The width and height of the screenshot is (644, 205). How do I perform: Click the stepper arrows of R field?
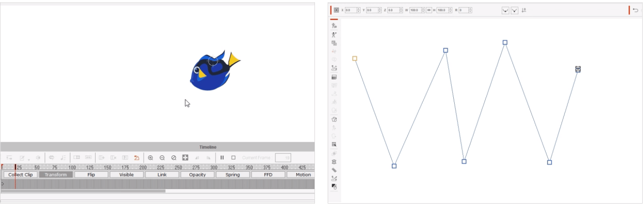[x=470, y=10]
